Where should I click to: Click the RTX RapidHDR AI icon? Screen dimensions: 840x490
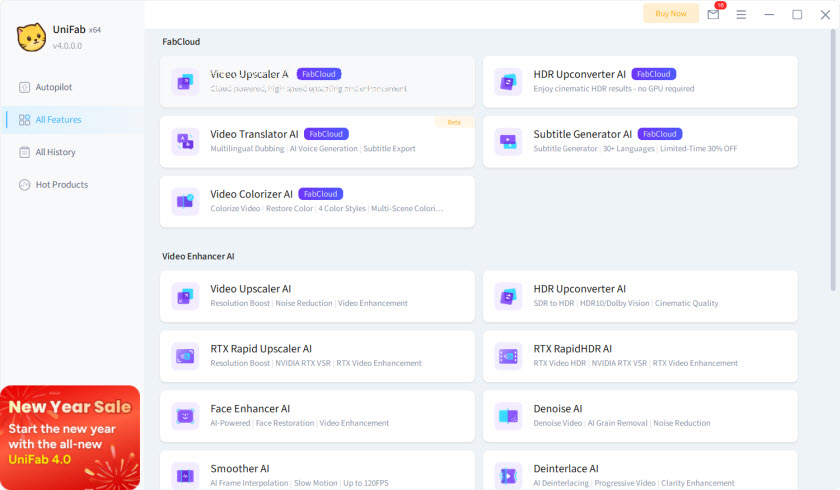(508, 356)
